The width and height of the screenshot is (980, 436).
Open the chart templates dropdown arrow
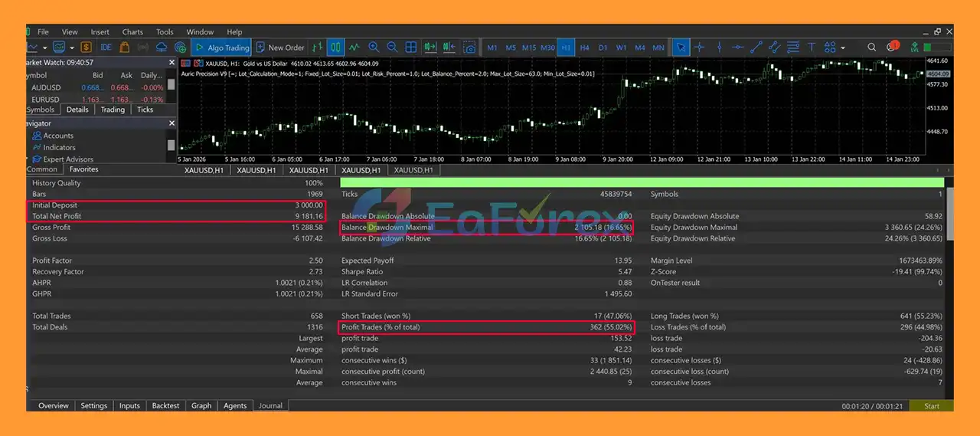[70, 48]
